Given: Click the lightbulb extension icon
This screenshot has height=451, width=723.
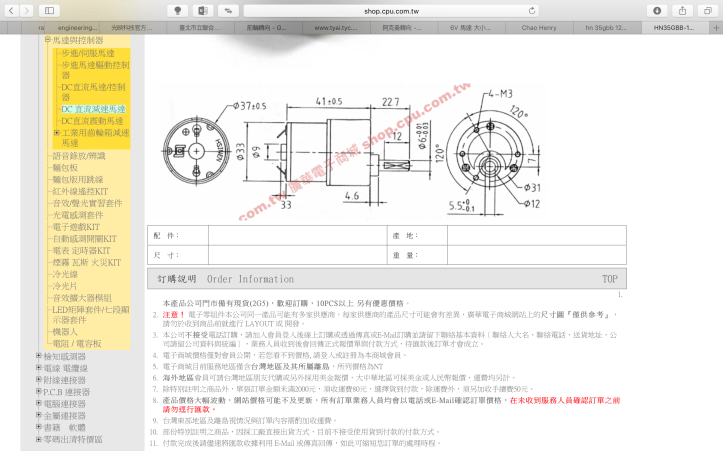Looking at the screenshot, I should [x=179, y=9].
